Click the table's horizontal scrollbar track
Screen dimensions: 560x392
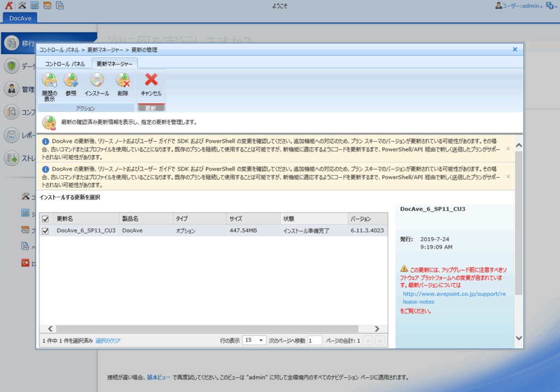pos(207,329)
